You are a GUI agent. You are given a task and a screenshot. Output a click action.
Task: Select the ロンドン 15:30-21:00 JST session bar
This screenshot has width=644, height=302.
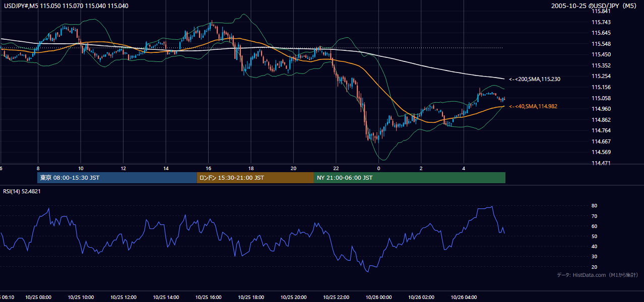pos(255,178)
